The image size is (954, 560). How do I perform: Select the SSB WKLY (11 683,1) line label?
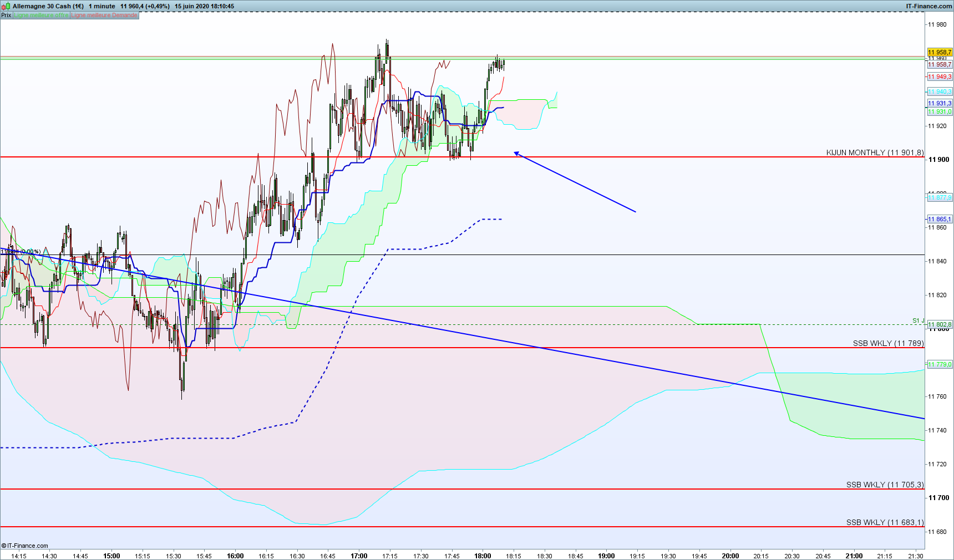tap(885, 522)
